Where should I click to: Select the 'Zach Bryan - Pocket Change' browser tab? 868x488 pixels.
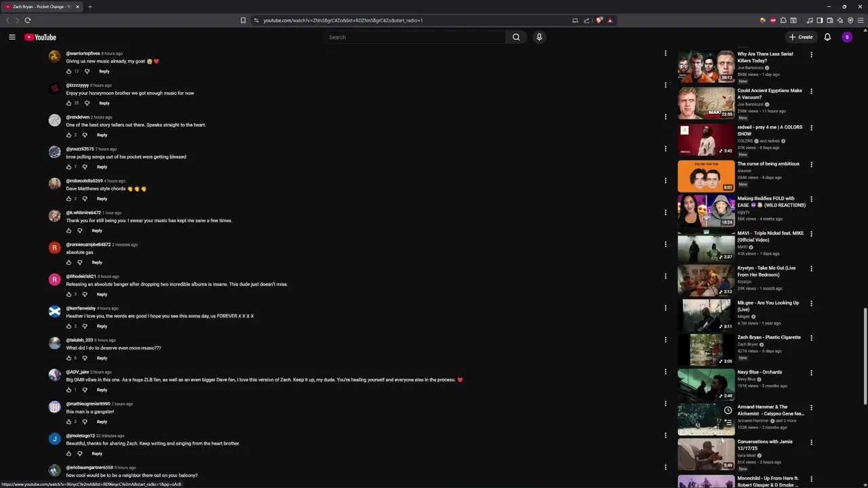[x=43, y=7]
